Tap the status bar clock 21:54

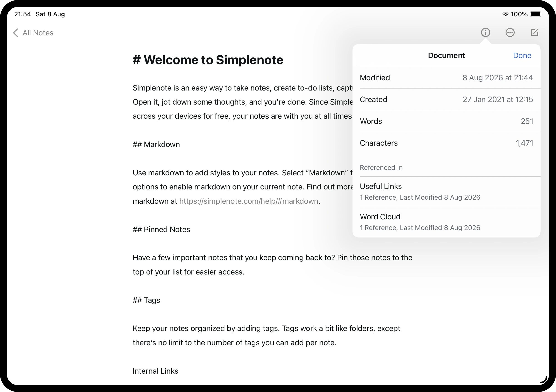point(22,14)
